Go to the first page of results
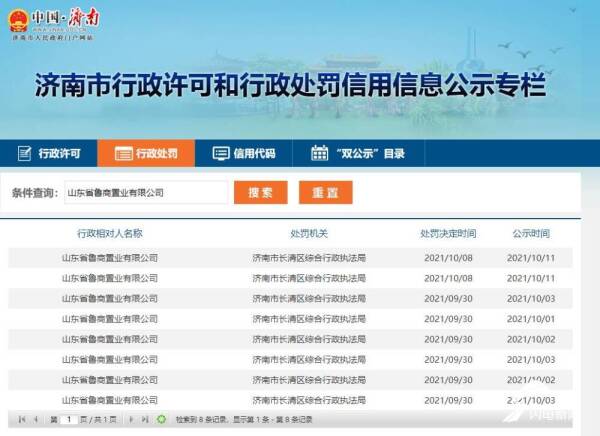600x436 pixels. [x=22, y=420]
